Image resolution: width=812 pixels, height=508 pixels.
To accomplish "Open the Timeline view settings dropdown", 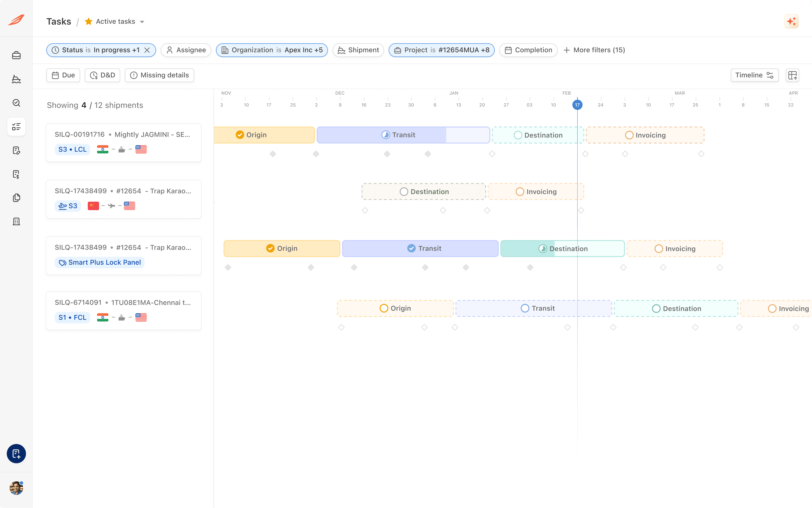I will [x=754, y=75].
